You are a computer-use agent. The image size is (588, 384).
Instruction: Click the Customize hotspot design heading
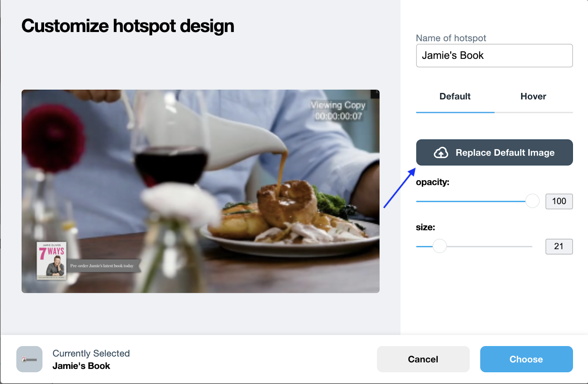pos(128,26)
